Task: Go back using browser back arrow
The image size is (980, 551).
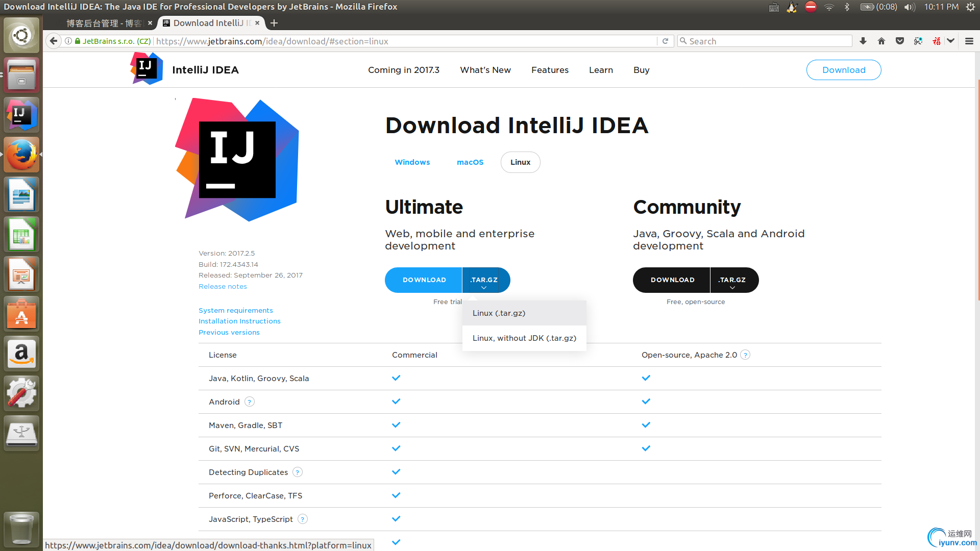Action: point(54,41)
